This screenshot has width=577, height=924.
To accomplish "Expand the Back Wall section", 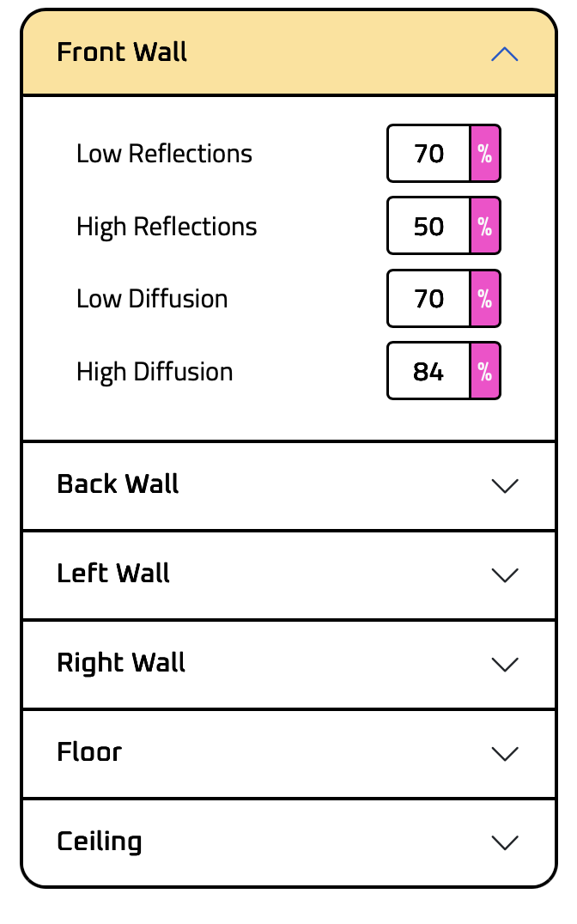I will coord(505,485).
